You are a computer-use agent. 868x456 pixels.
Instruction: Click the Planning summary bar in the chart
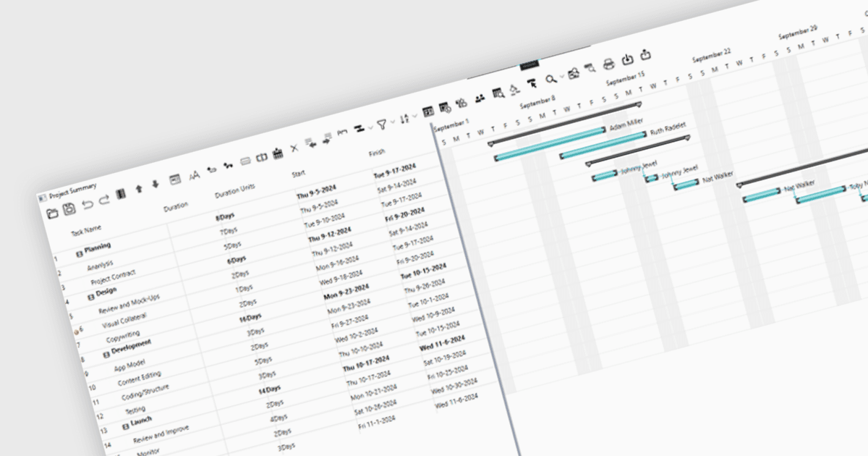pyautogui.click(x=565, y=123)
